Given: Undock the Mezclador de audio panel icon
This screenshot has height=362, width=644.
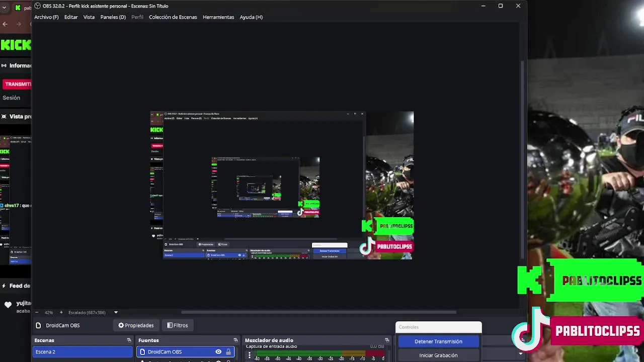Looking at the screenshot, I should point(387,340).
